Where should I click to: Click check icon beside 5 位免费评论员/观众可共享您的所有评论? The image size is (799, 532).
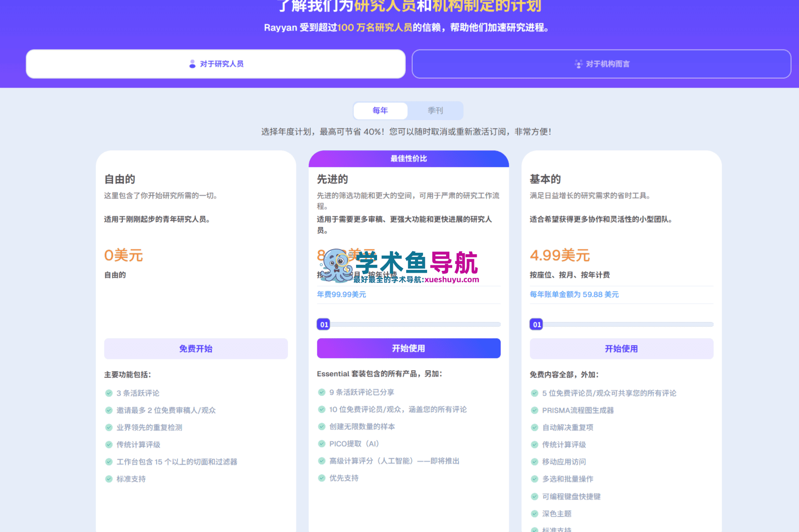[535, 393]
